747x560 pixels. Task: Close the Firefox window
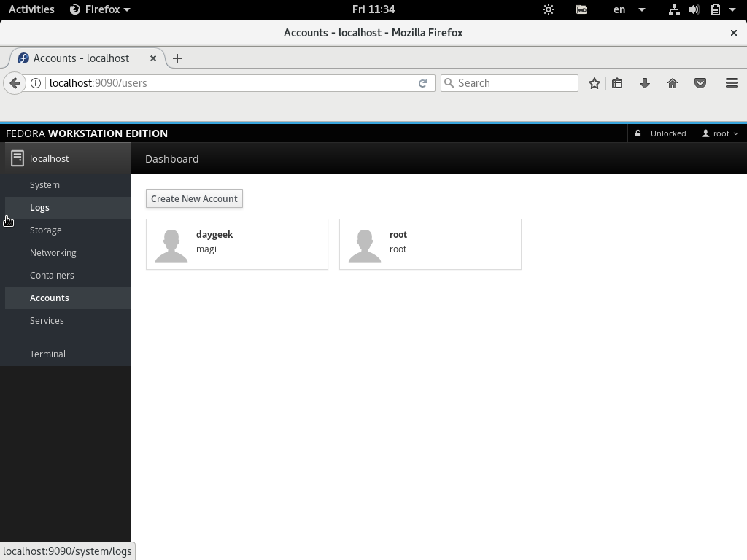pos(734,33)
